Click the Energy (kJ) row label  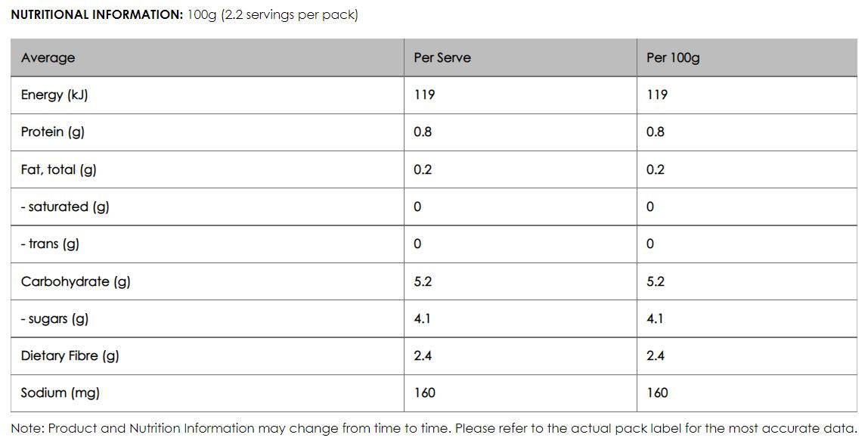pyautogui.click(x=54, y=95)
